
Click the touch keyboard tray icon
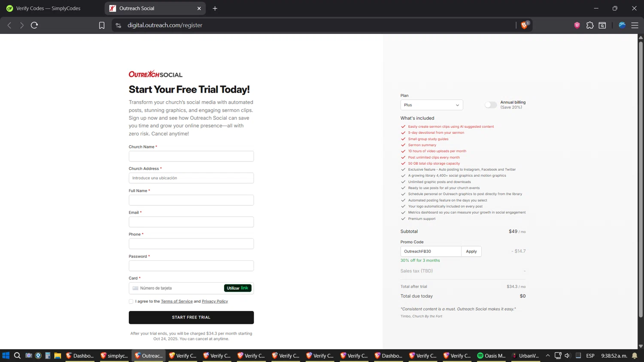(x=578, y=356)
